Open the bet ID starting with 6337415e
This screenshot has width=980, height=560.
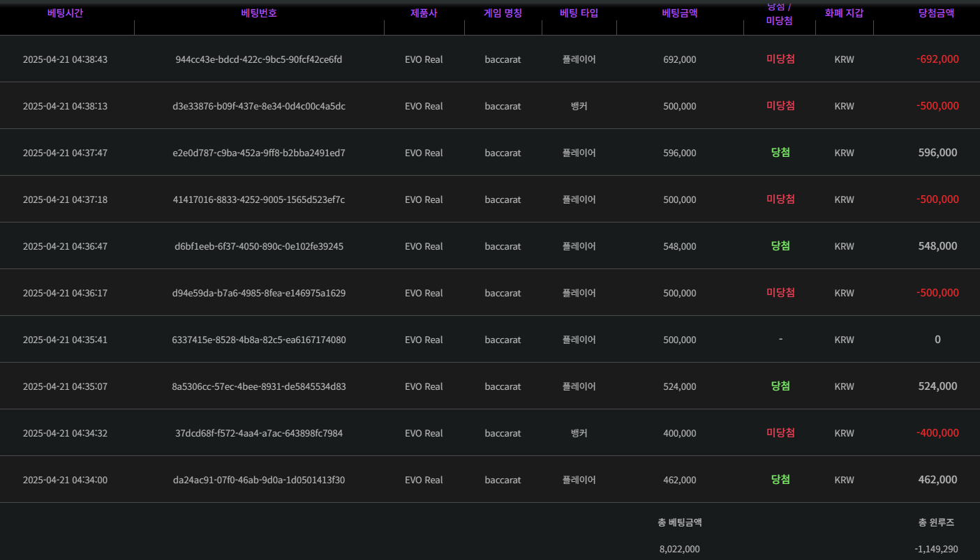coord(258,340)
